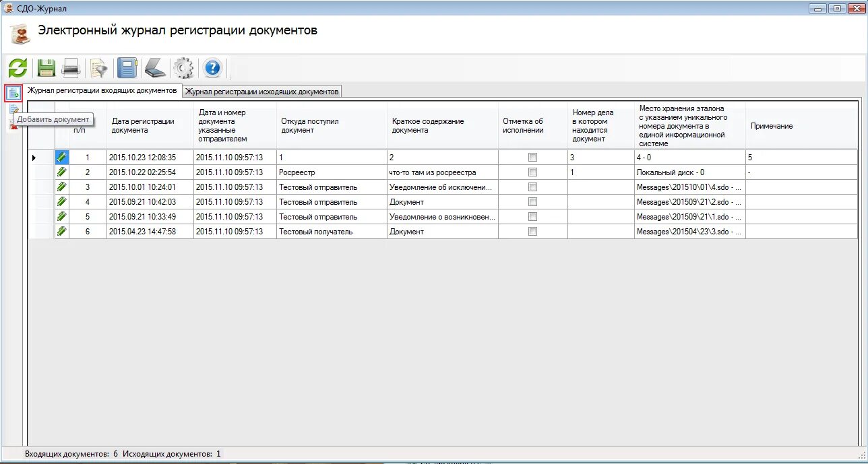Click the Add document sidebar icon
The height and width of the screenshot is (464, 868).
pos(13,93)
